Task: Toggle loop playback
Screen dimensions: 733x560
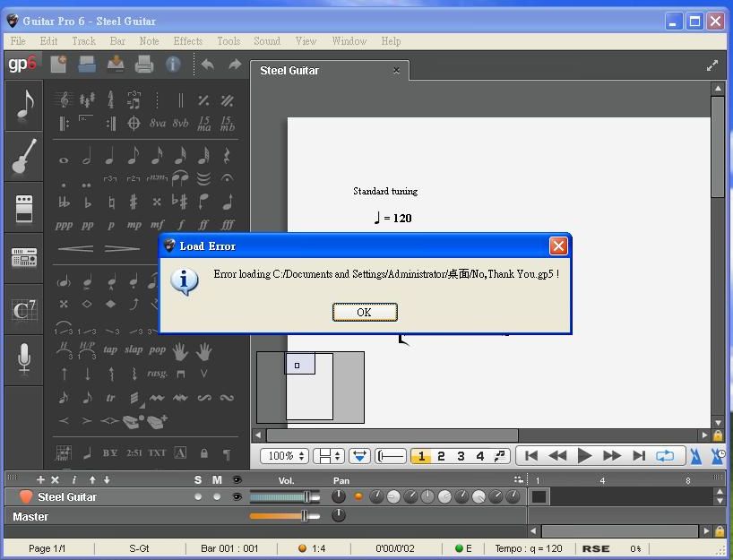Action: [x=665, y=455]
